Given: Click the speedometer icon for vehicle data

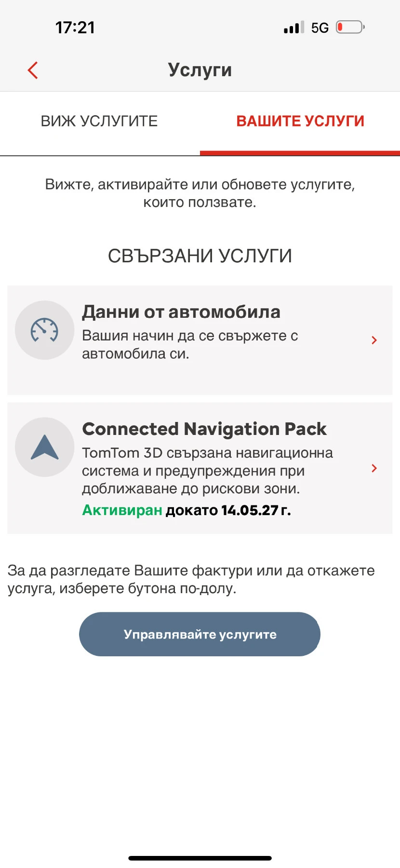Looking at the screenshot, I should pyautogui.click(x=44, y=330).
